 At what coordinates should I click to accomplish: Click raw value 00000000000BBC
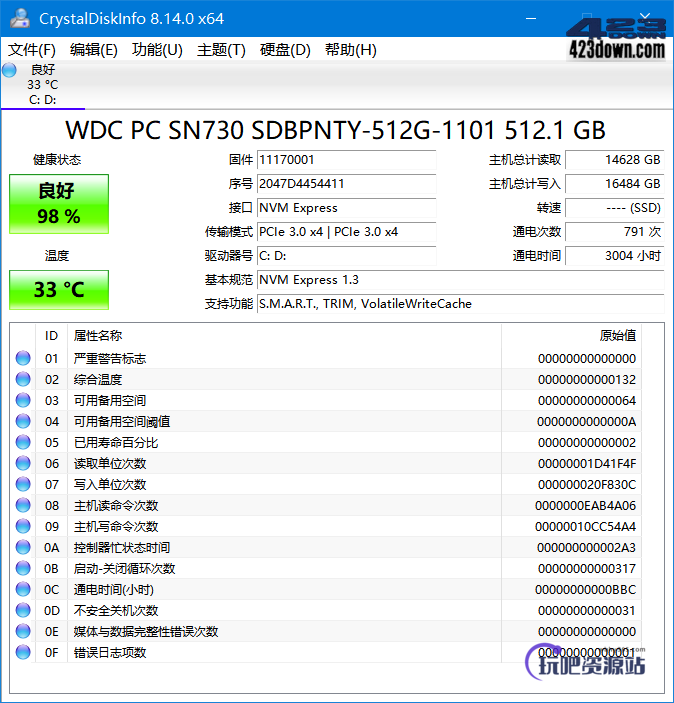point(586,590)
